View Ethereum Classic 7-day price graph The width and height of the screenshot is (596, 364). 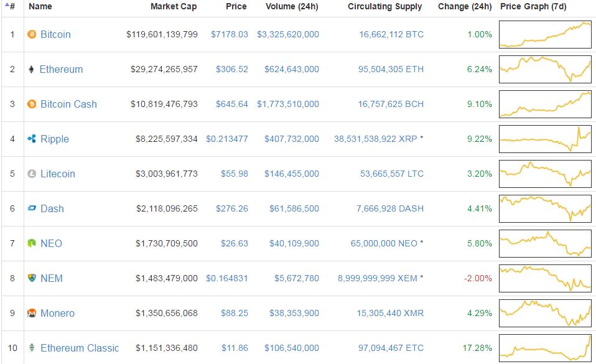coord(546,348)
